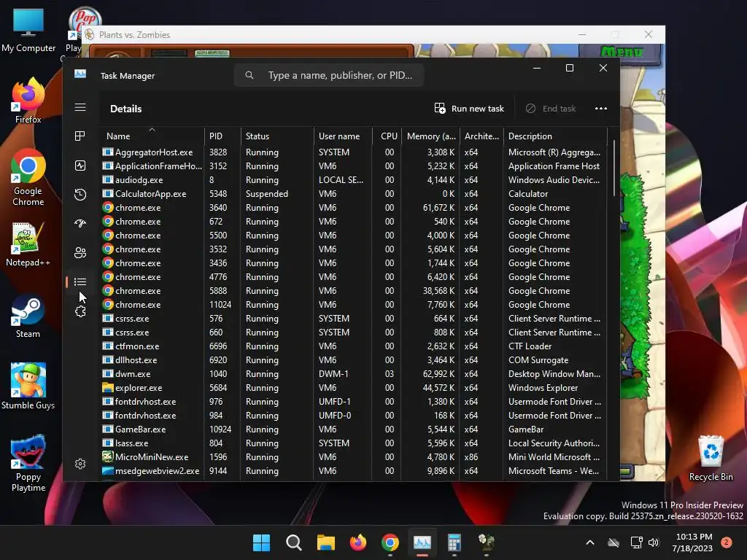
Task: Focus the Task Manager search field
Action: [329, 75]
